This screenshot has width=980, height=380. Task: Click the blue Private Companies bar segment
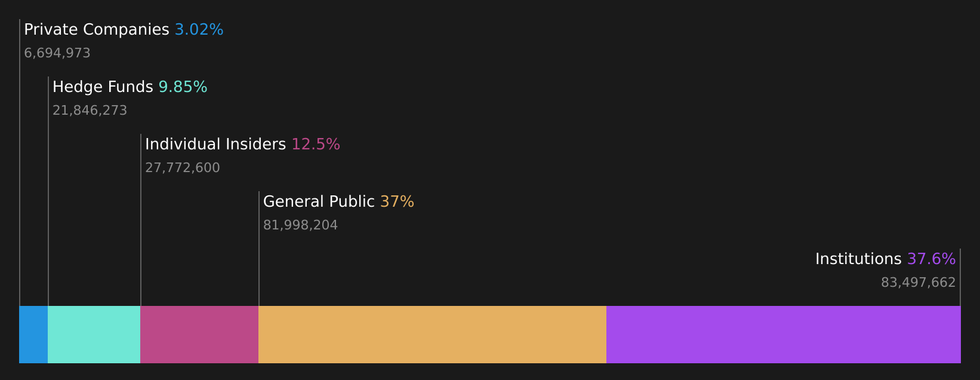[33, 335]
